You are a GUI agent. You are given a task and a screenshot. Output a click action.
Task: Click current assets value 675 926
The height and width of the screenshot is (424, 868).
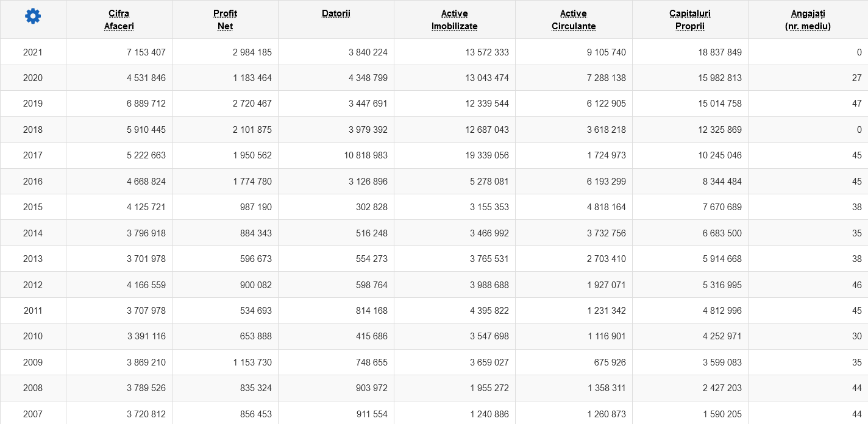(x=610, y=362)
